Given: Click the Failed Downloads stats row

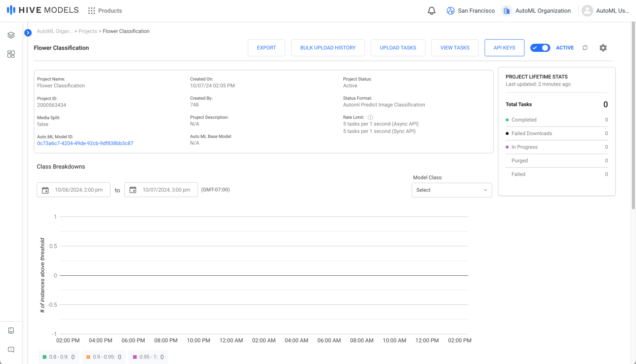Looking at the screenshot, I should coord(556,134).
